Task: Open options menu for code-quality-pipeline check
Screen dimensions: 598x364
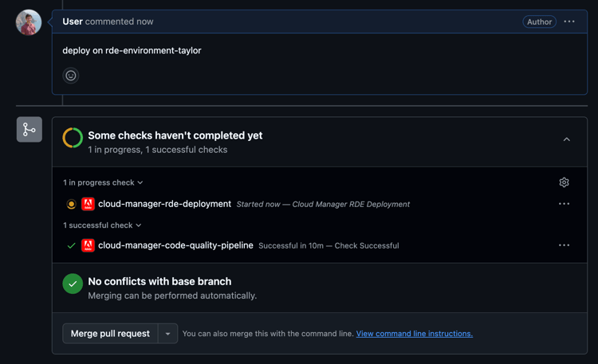Action: tap(564, 245)
